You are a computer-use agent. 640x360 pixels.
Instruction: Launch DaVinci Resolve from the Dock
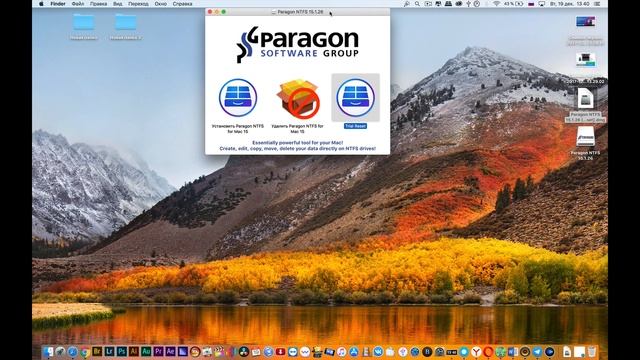tap(243, 351)
